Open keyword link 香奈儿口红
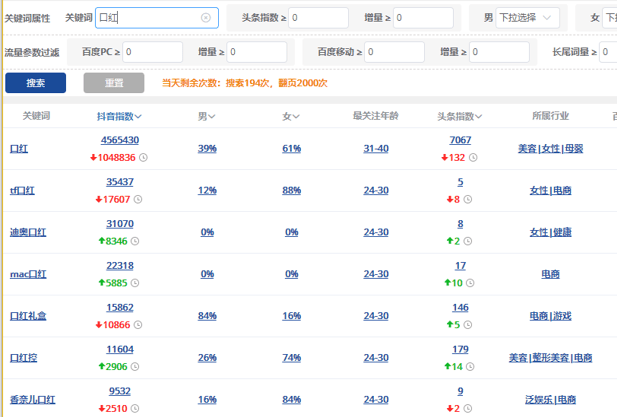The image size is (617, 417). [x=33, y=400]
